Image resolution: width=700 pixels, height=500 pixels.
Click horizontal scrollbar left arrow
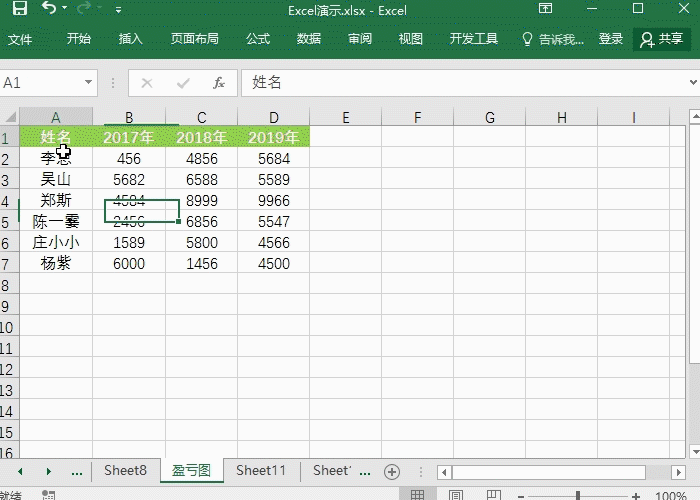[x=444, y=472]
